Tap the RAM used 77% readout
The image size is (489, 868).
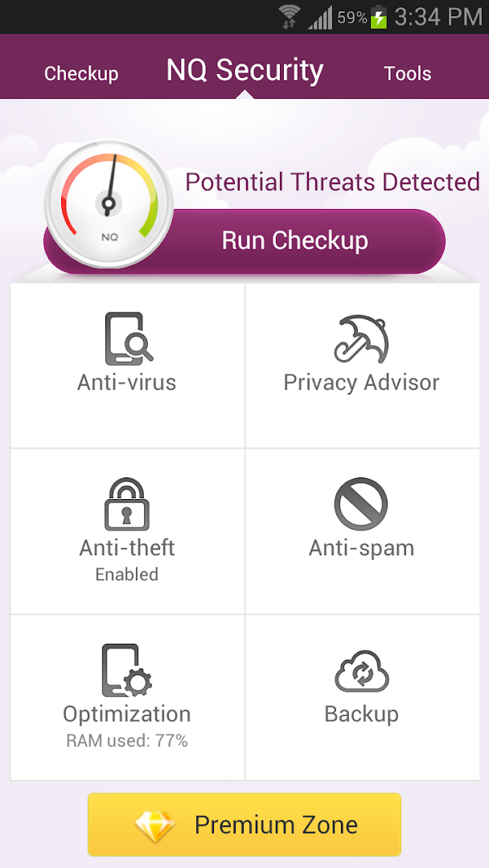click(x=127, y=741)
